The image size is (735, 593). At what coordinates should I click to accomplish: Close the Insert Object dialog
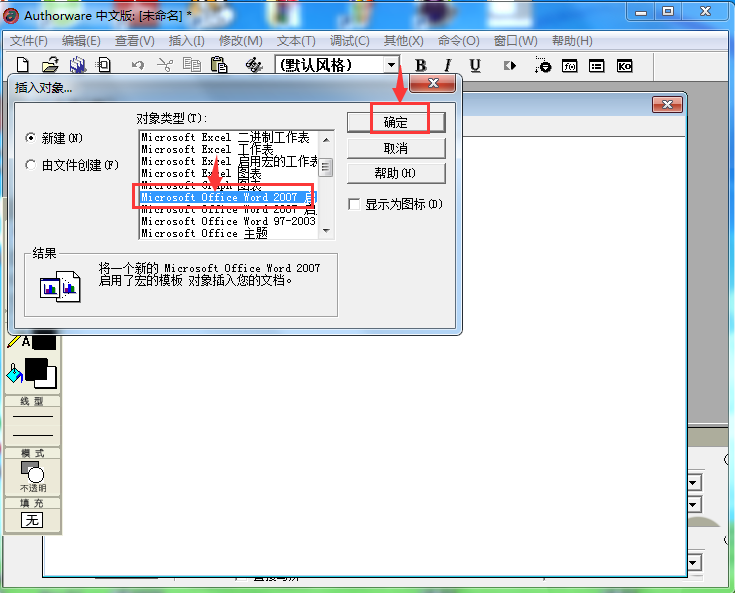coord(433,83)
